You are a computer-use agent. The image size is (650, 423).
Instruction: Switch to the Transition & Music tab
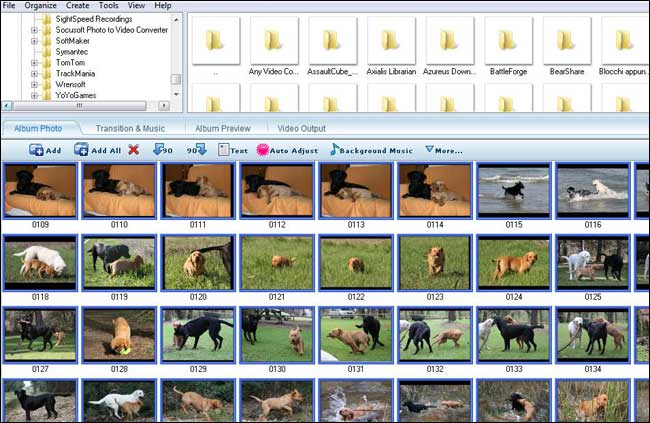pos(130,129)
